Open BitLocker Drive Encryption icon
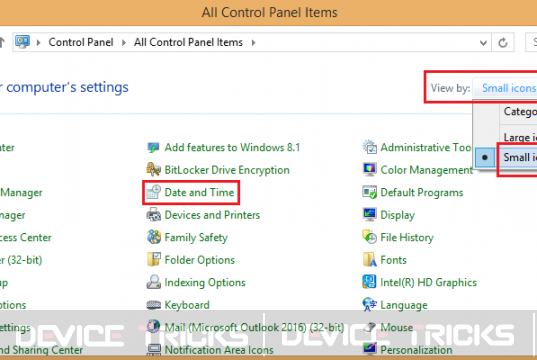The height and width of the screenshot is (360, 537). [x=153, y=170]
